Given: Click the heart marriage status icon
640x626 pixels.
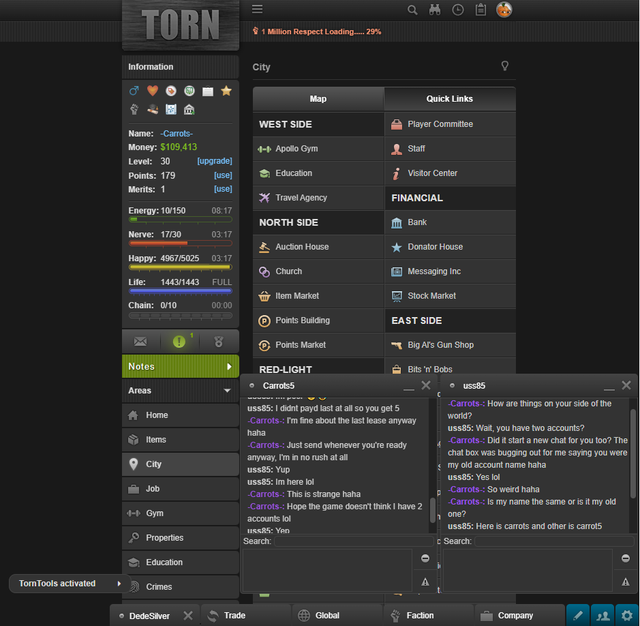Looking at the screenshot, I should coord(152,91).
